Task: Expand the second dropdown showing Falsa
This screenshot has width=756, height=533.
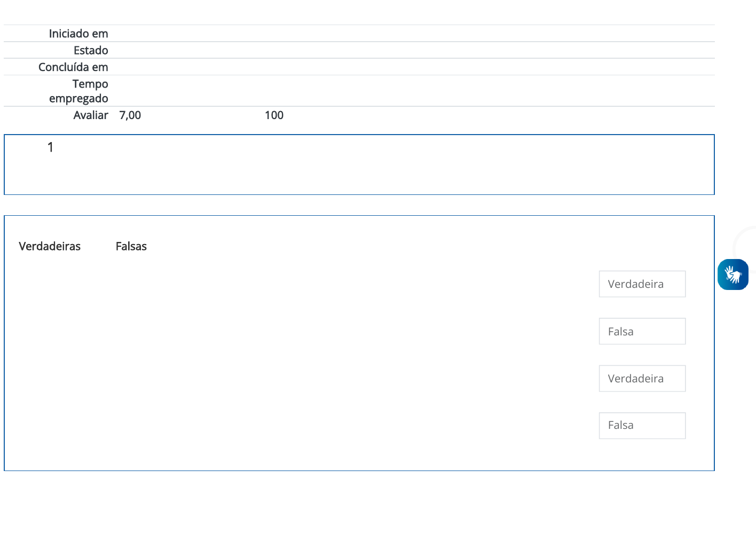Action: [x=642, y=331]
